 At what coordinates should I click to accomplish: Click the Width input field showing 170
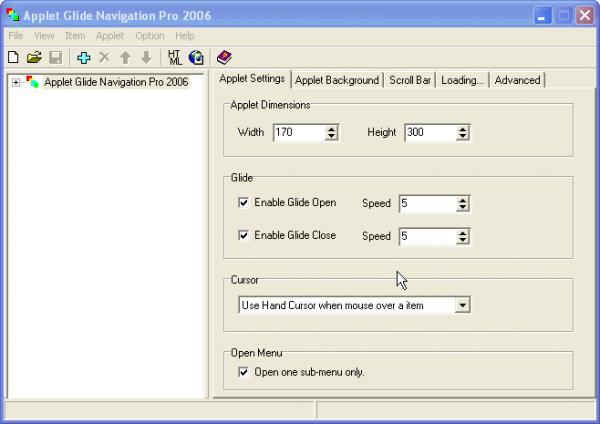tap(299, 133)
